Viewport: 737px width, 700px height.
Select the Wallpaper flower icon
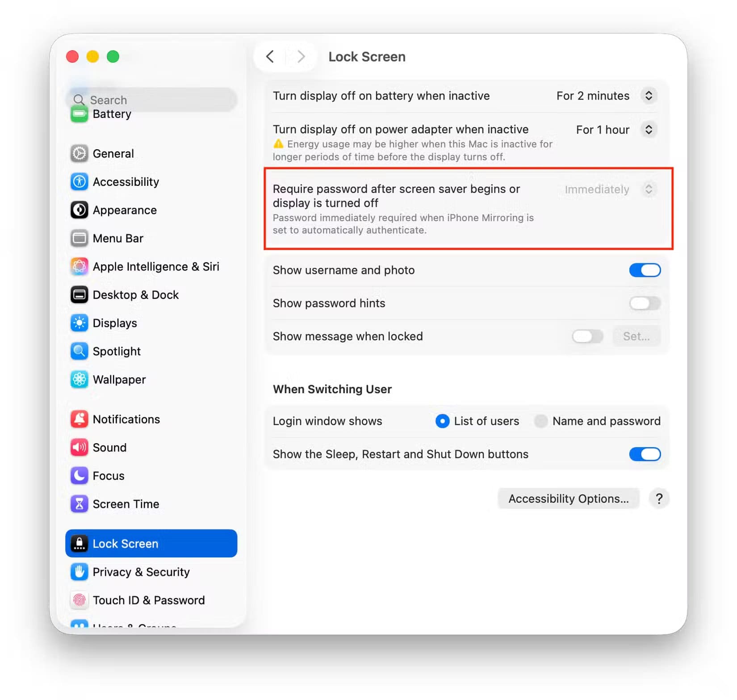point(80,380)
